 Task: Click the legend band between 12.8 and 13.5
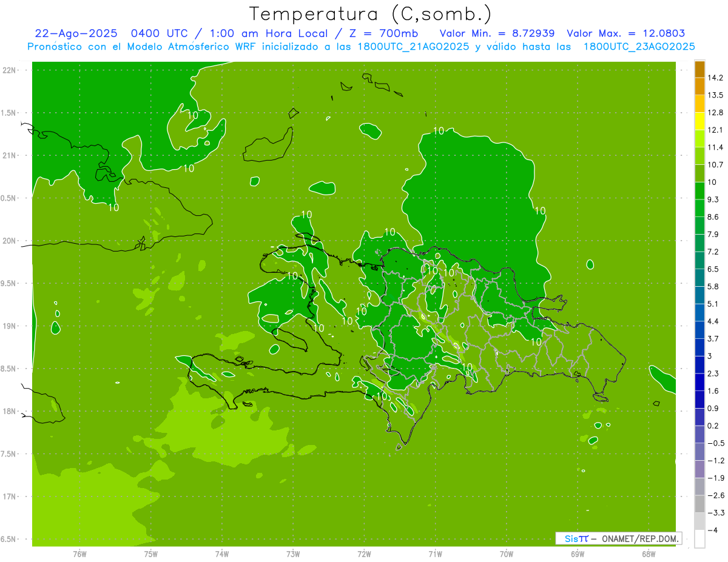[x=699, y=104]
